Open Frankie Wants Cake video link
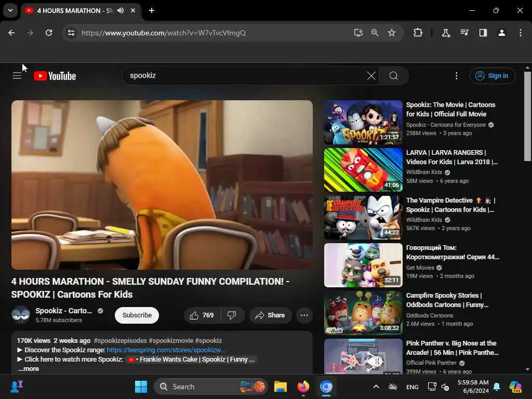532x399 pixels. [192, 360]
